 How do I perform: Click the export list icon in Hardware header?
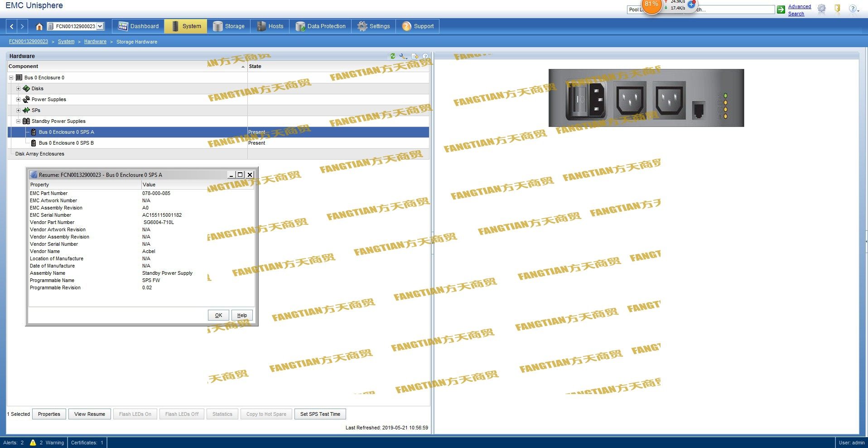(x=415, y=56)
